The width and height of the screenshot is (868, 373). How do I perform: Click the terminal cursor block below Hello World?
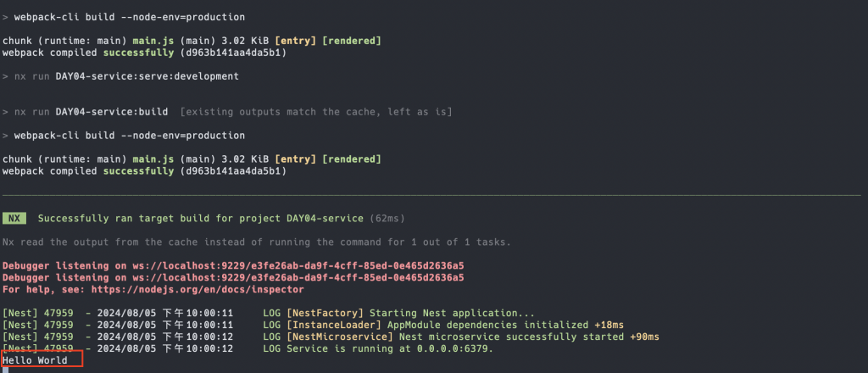pyautogui.click(x=5, y=370)
